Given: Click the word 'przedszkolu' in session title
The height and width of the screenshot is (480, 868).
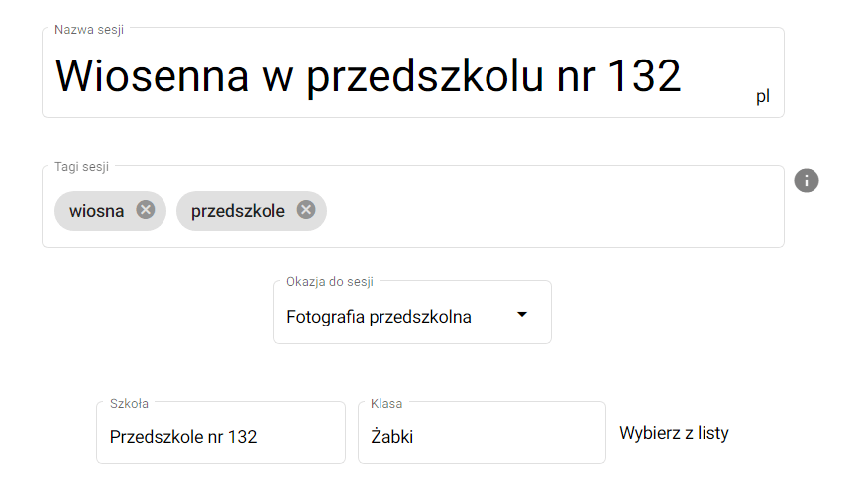Looking at the screenshot, I should [426, 77].
